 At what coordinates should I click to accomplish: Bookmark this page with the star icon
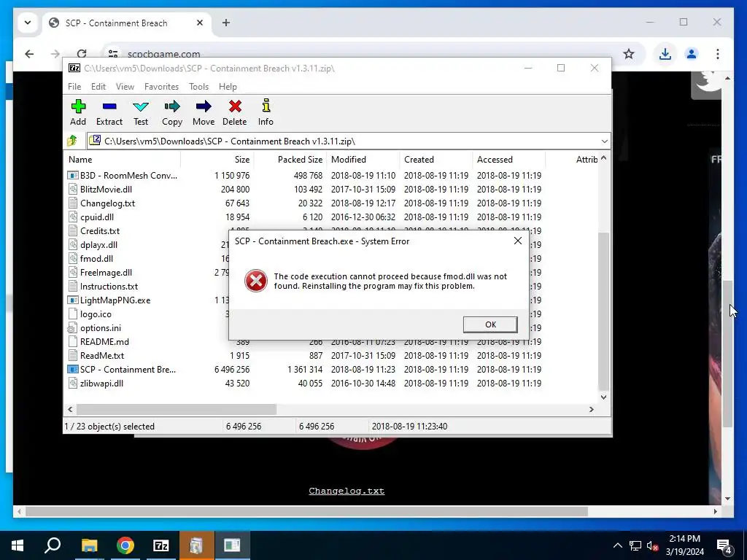click(629, 54)
